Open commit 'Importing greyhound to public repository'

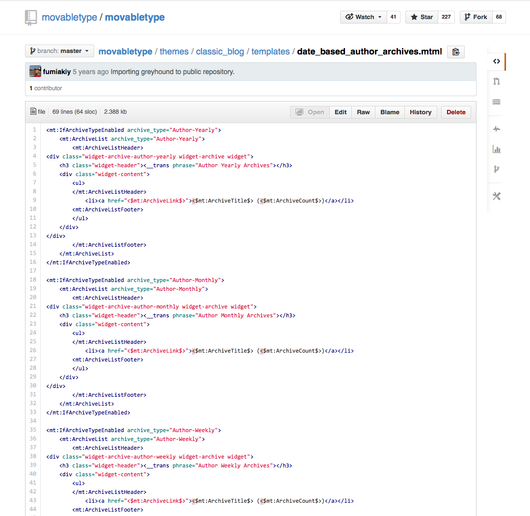[x=172, y=72]
